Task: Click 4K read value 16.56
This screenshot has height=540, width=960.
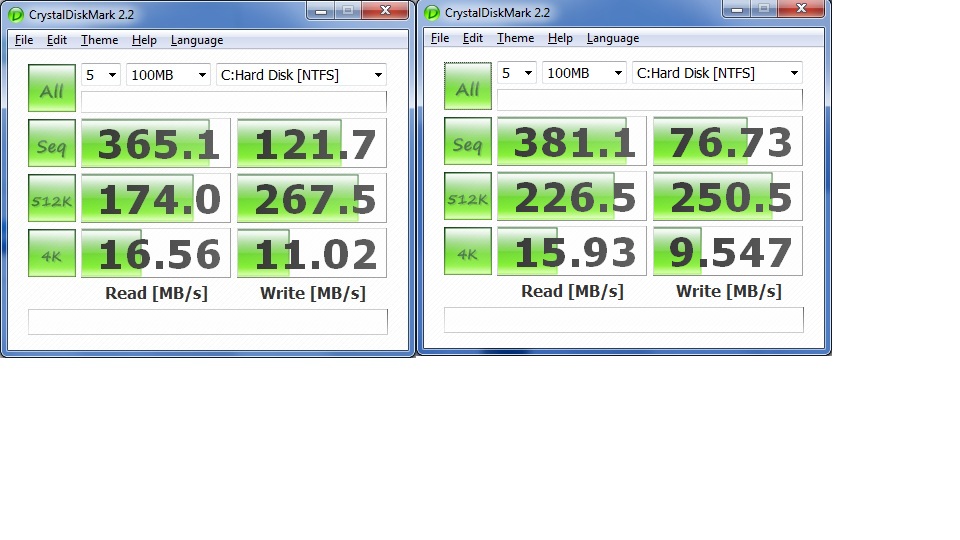Action: tap(156, 253)
